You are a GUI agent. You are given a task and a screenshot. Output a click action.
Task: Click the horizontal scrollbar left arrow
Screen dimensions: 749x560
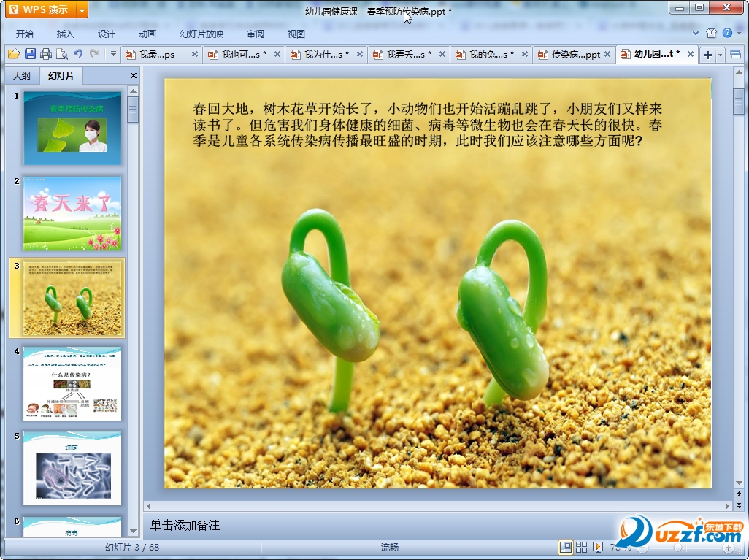[148, 505]
